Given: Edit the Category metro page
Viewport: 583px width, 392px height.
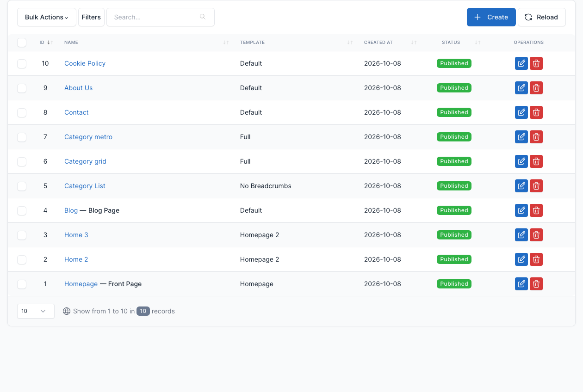Looking at the screenshot, I should (521, 137).
